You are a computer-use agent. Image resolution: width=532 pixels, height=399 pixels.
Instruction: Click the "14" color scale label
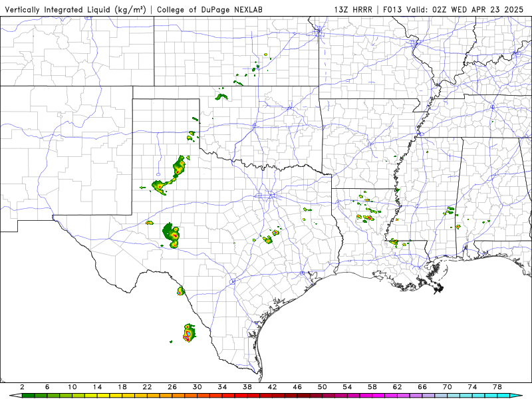coord(97,387)
